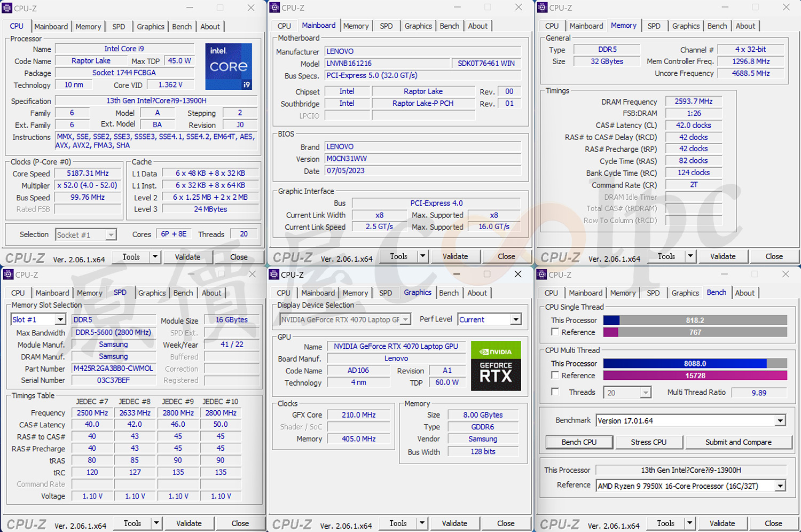Click Validate in Mainboard window

point(455,256)
